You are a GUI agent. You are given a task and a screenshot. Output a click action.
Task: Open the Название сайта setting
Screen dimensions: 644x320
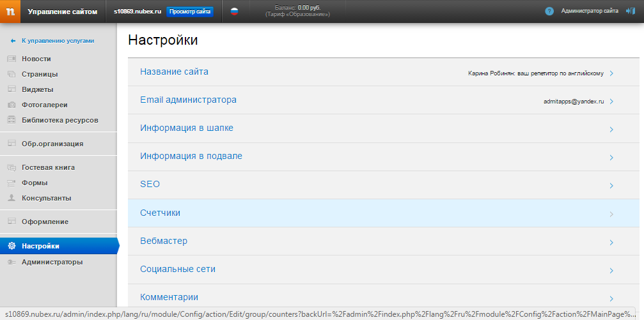click(384, 72)
